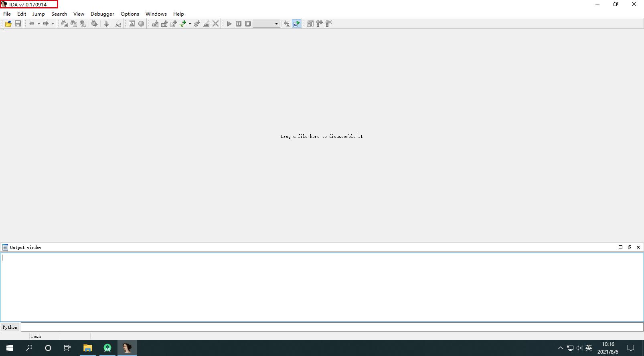Screen dimensions: 644x356
Task: Click in the Python command input field
Action: (332, 327)
